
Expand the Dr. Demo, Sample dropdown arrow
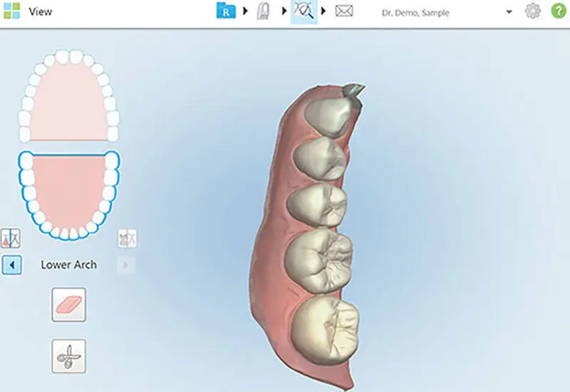click(509, 12)
